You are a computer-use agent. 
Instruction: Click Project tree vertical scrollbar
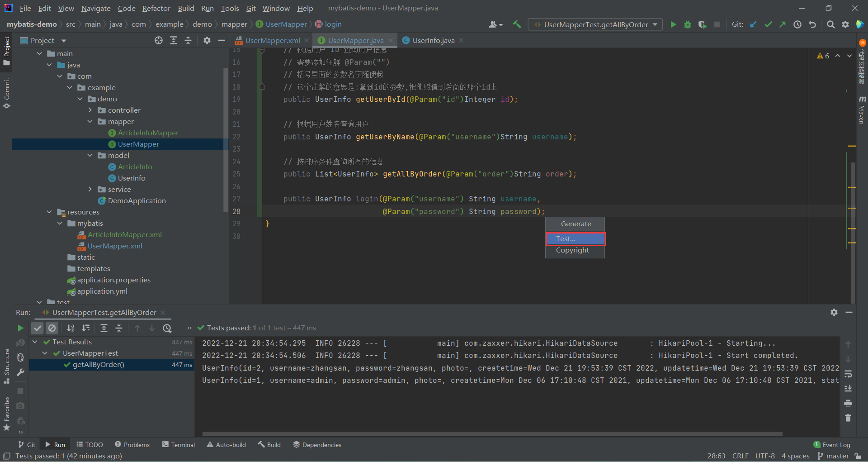coord(226,140)
